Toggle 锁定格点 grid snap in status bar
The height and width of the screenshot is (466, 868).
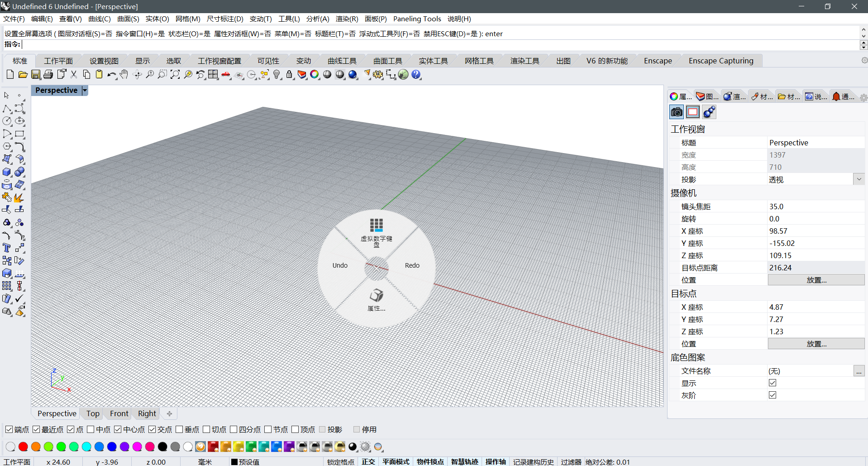coord(341,462)
